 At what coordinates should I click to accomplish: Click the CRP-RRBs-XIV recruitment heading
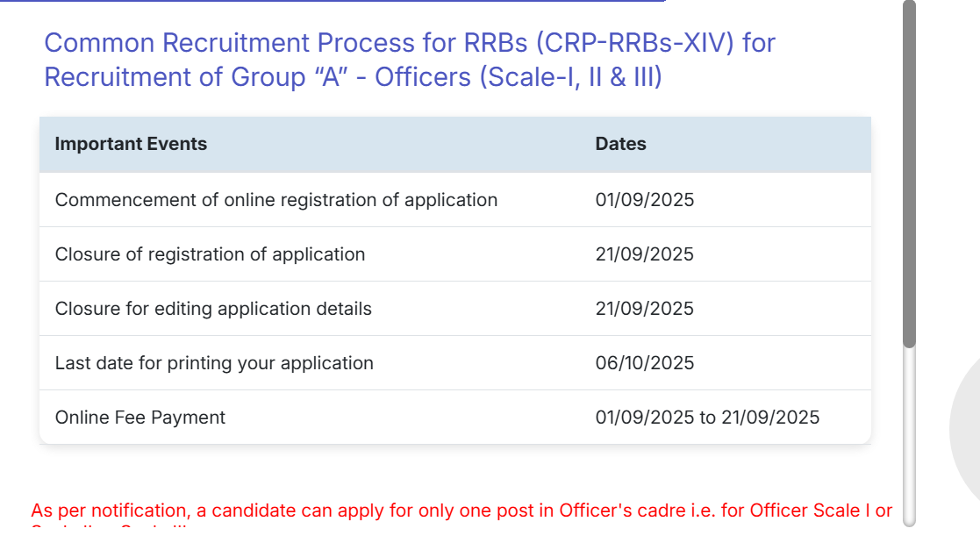click(409, 60)
